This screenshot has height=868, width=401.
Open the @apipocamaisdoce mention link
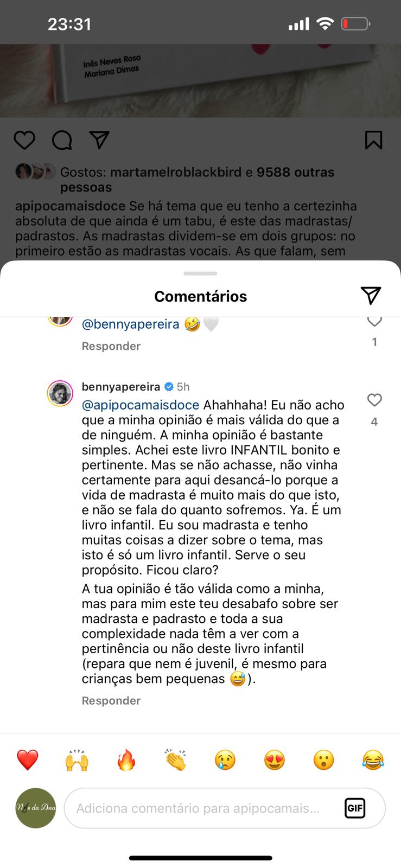(141, 405)
